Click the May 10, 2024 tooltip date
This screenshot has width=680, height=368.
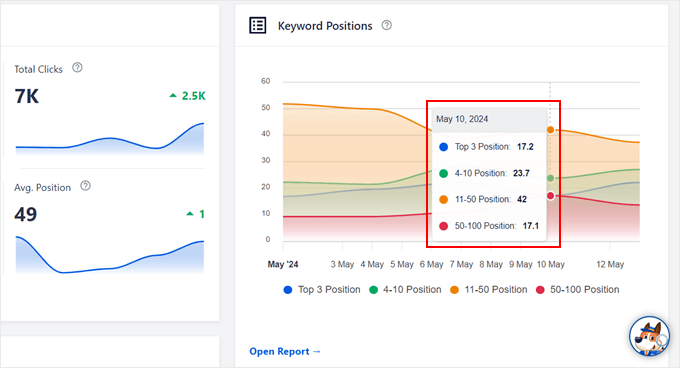pyautogui.click(x=462, y=119)
